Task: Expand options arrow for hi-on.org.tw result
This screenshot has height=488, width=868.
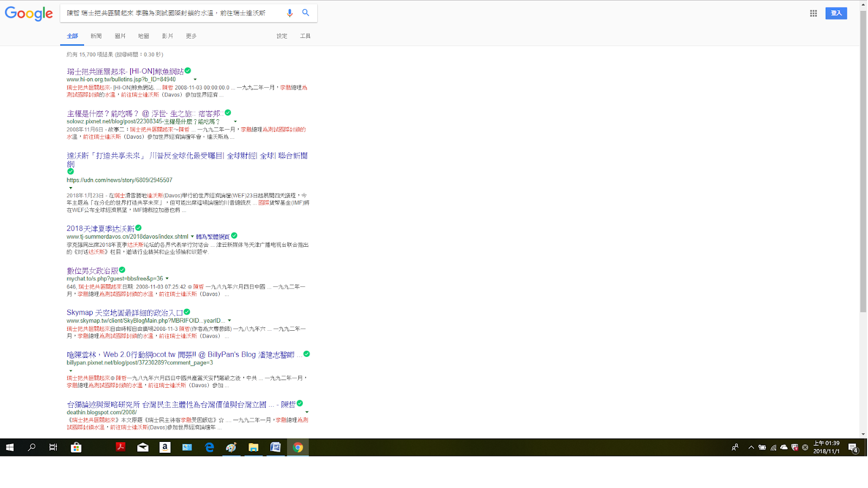Action: click(x=195, y=80)
